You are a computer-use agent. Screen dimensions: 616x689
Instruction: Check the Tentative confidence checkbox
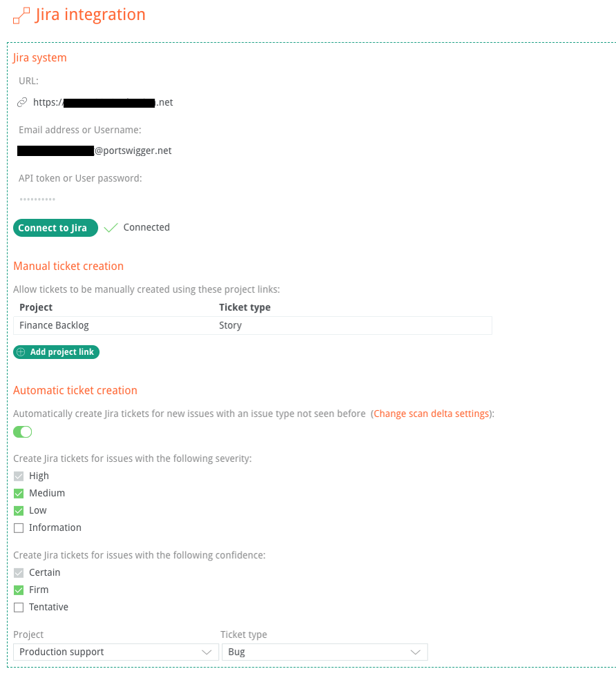19,607
